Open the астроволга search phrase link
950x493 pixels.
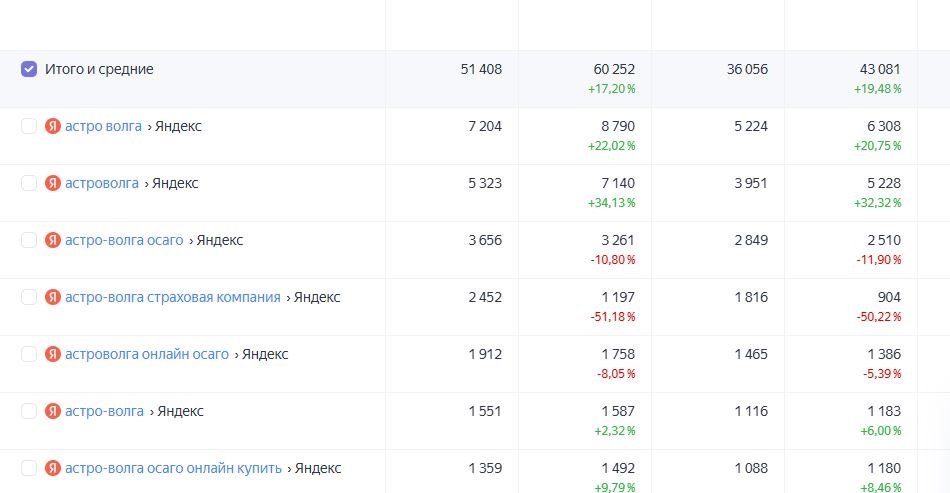pos(102,183)
